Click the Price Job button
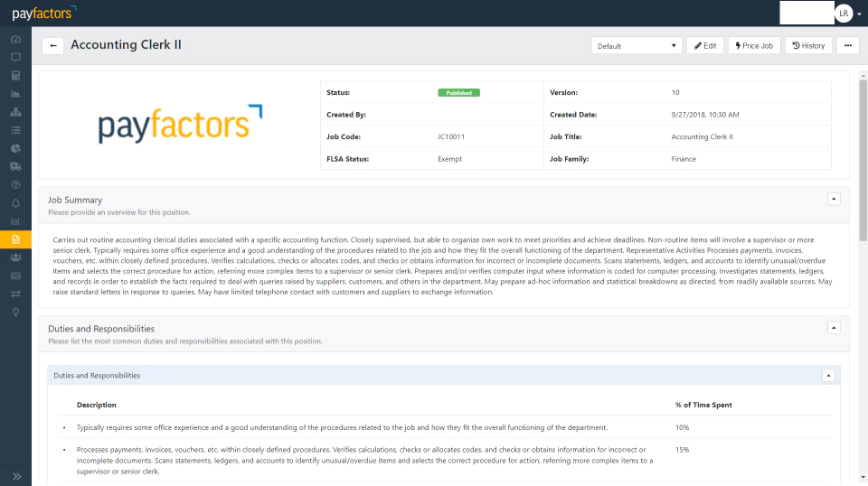868x486 pixels. (754, 46)
